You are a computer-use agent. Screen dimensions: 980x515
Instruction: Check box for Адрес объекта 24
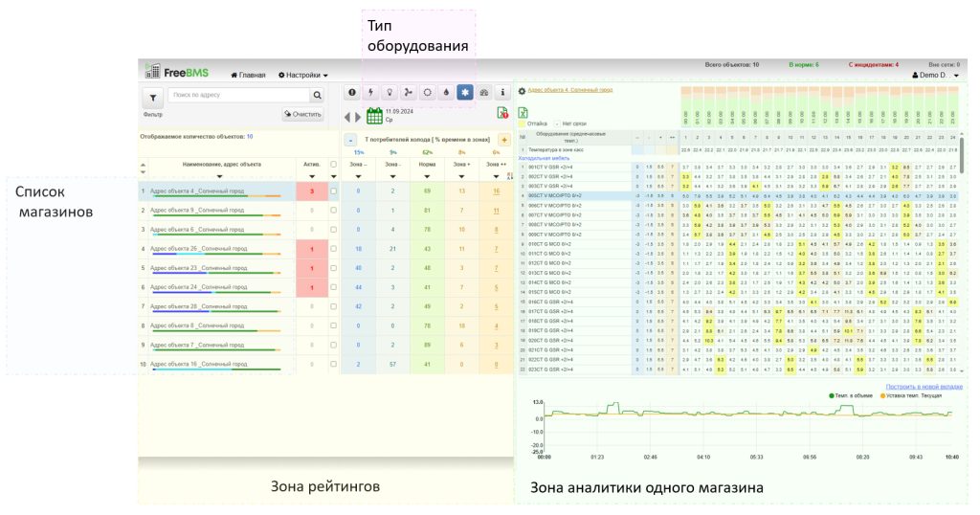(x=333, y=287)
